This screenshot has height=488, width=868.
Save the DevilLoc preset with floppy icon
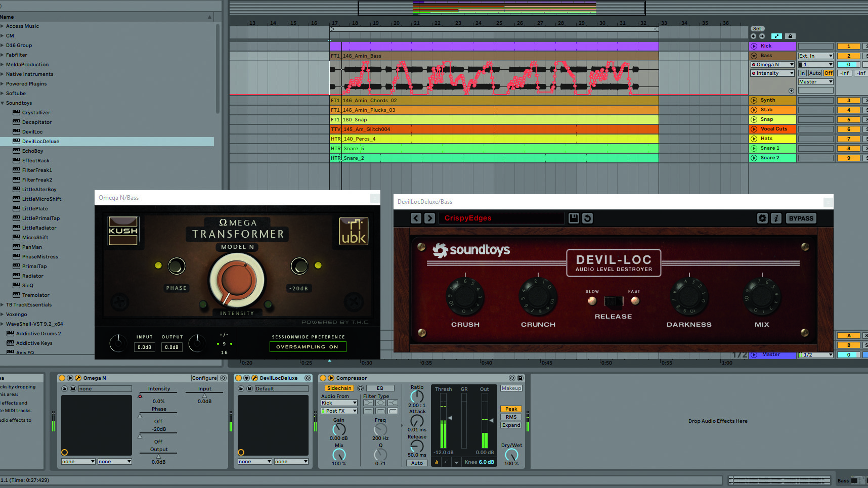pos(574,218)
